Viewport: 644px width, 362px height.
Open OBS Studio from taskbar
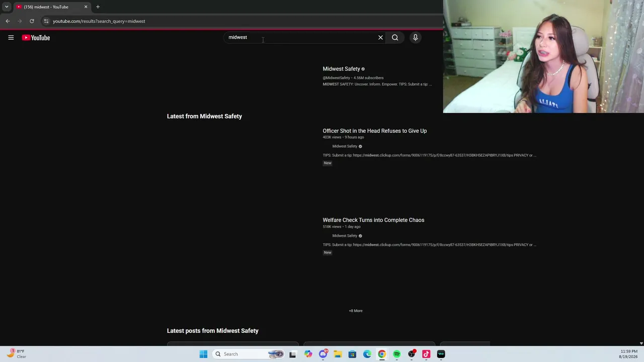point(412,354)
